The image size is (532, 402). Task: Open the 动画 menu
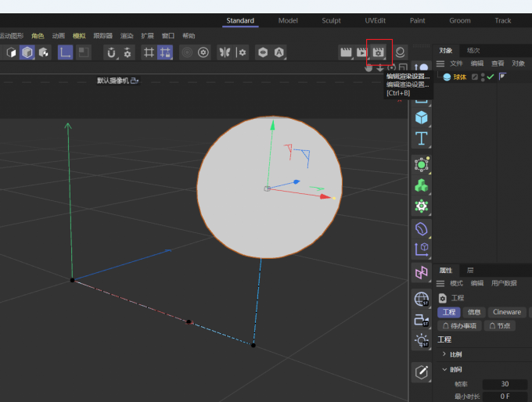59,36
